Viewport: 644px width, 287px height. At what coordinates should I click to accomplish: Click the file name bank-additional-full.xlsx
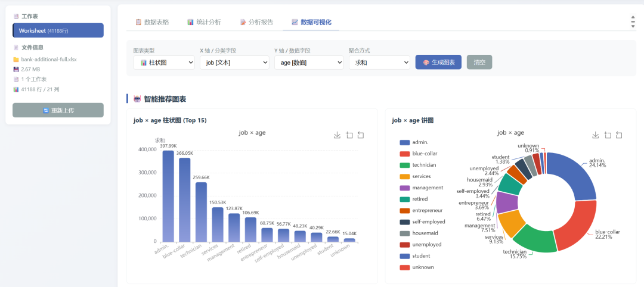tap(49, 60)
